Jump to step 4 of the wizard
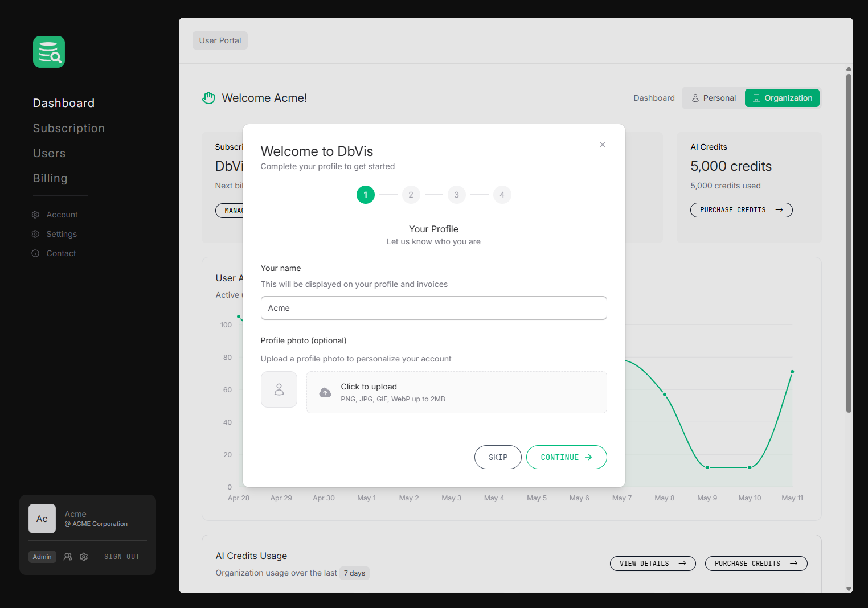This screenshot has height=608, width=868. point(502,195)
